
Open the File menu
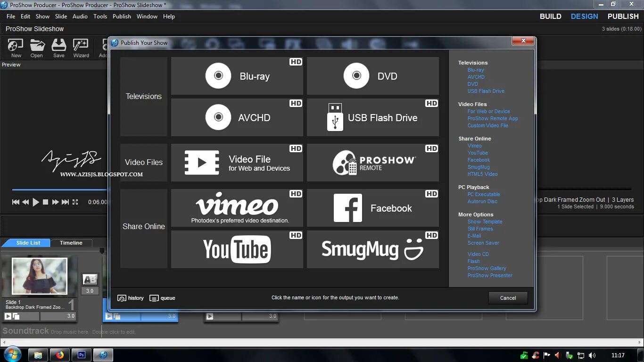coord(11,16)
